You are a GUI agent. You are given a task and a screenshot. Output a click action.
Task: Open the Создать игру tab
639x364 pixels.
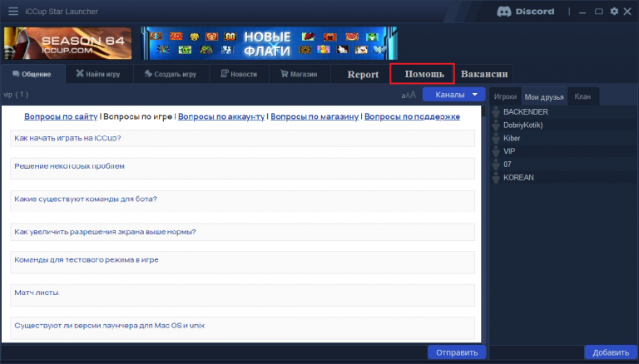point(171,74)
